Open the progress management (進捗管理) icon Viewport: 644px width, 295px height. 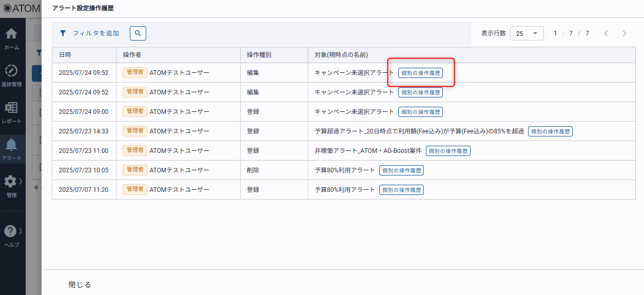(x=11, y=72)
